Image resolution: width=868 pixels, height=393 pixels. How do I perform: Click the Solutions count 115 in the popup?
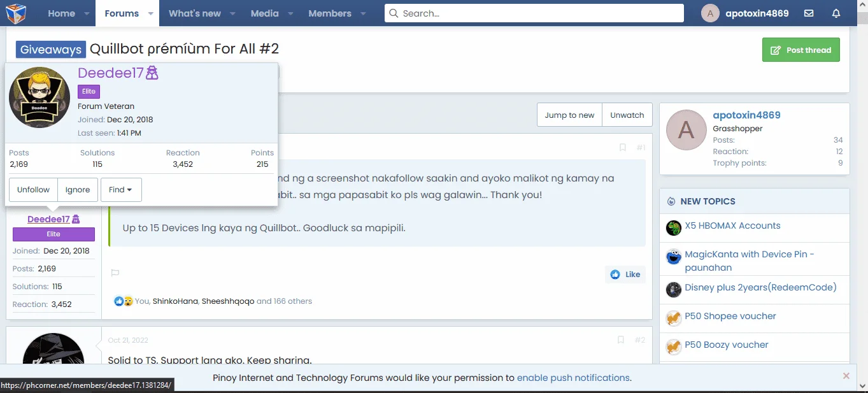click(97, 164)
